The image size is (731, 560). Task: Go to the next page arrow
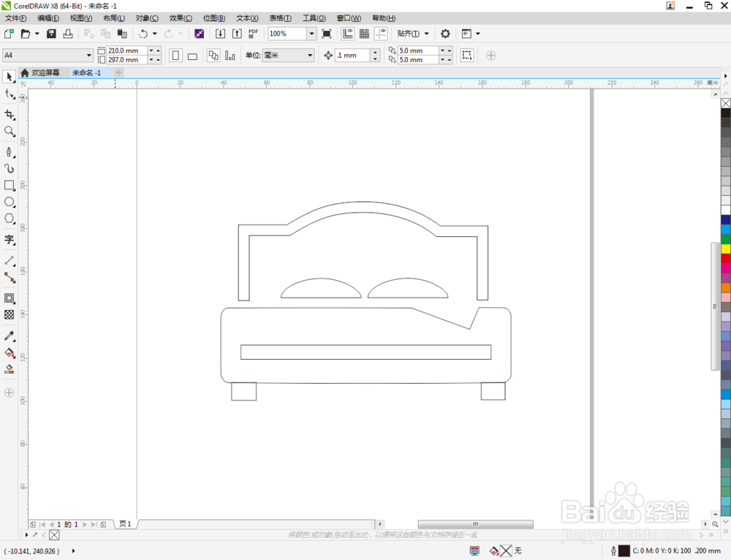click(x=85, y=525)
